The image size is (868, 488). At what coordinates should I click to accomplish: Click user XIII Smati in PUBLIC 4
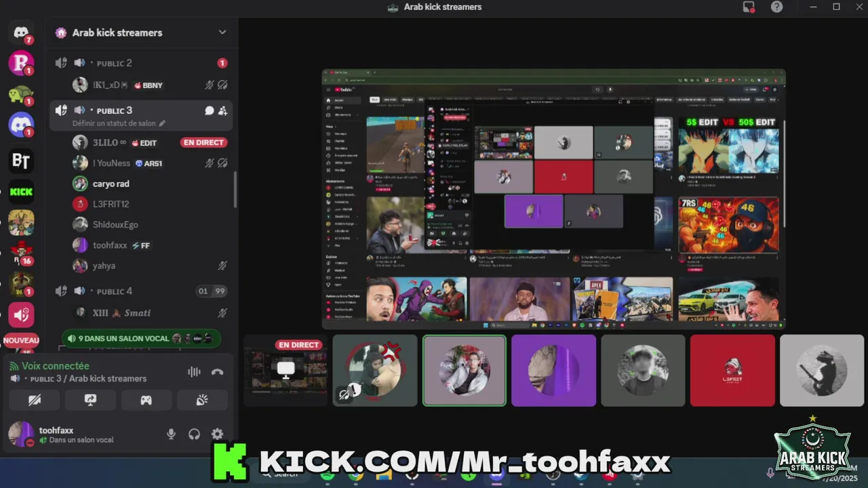point(141,312)
